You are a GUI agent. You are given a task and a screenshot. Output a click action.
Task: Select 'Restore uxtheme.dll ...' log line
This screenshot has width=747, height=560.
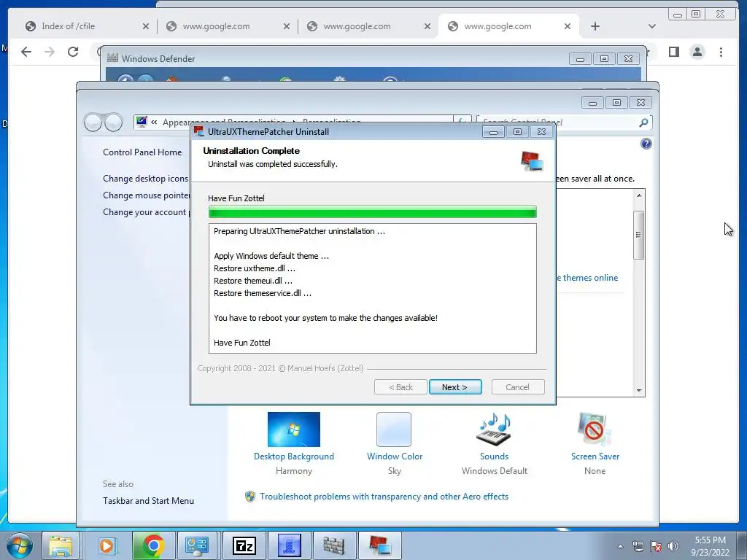pos(255,268)
